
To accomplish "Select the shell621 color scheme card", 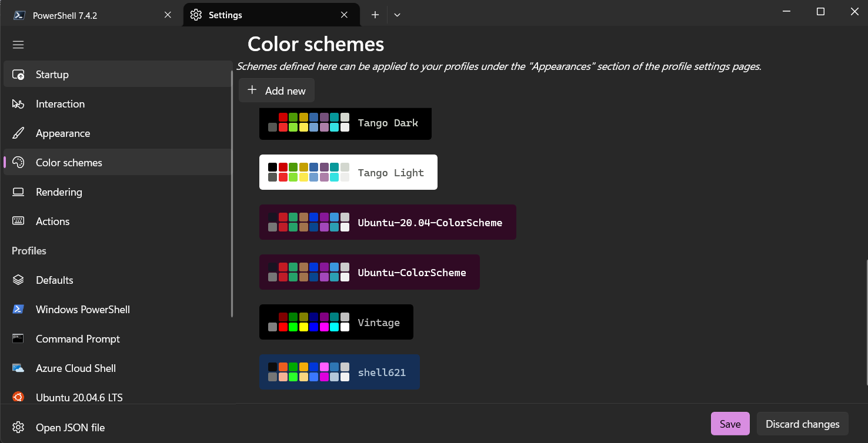I will pyautogui.click(x=339, y=372).
